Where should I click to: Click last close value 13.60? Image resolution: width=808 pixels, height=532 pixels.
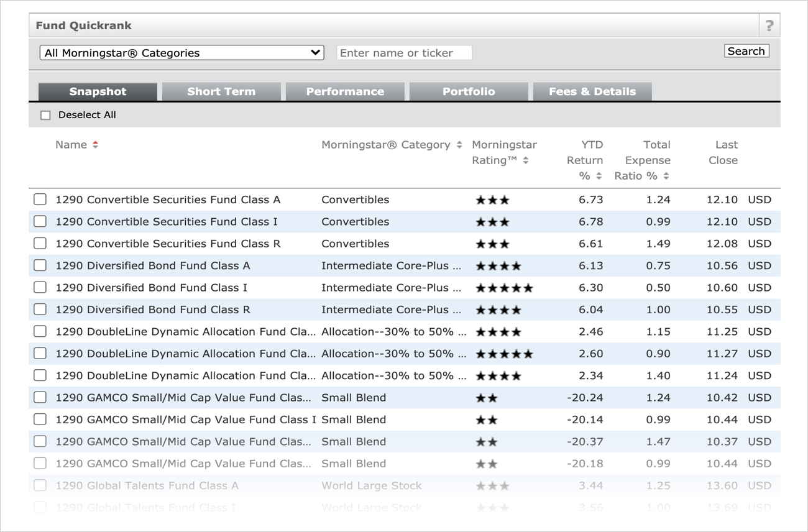pos(722,485)
